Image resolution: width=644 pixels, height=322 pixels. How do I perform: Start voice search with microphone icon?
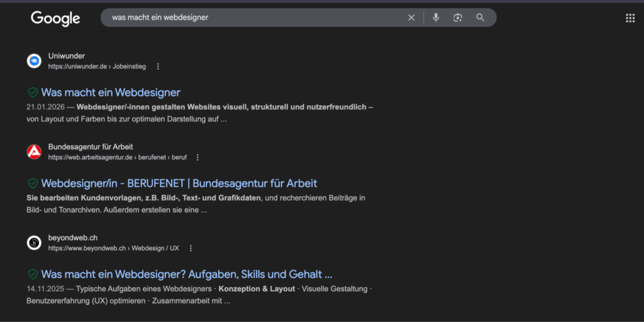436,18
